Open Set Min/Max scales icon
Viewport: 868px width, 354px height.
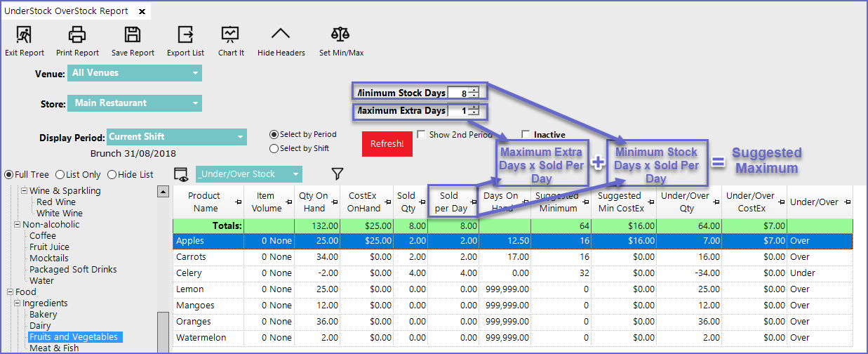tap(340, 34)
